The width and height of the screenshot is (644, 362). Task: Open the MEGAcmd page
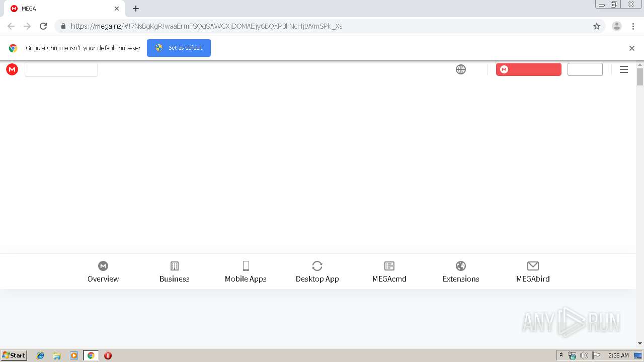point(389,272)
